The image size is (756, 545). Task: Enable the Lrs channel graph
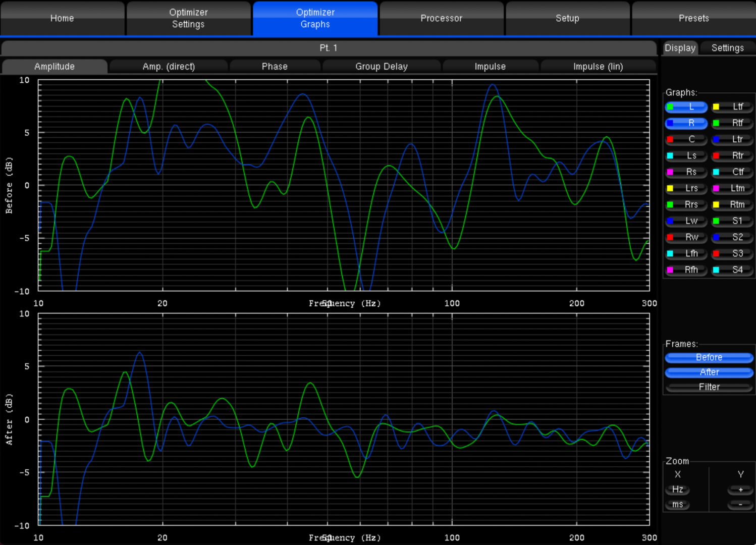pyautogui.click(x=686, y=188)
